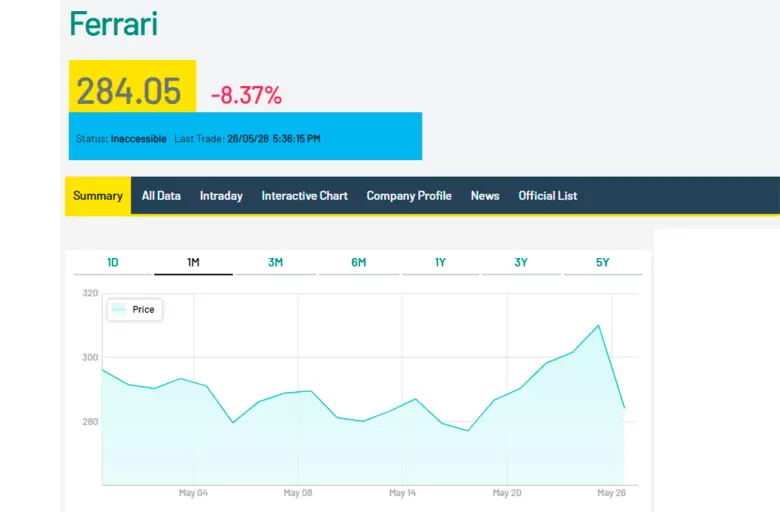Click the last data point on price line

(x=624, y=408)
